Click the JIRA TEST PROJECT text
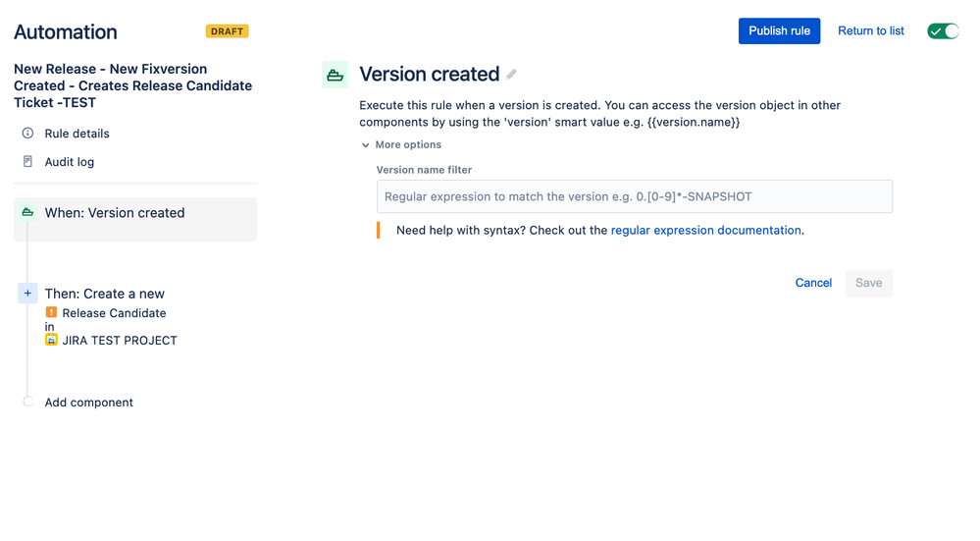This screenshot has width=980, height=541. coord(120,341)
